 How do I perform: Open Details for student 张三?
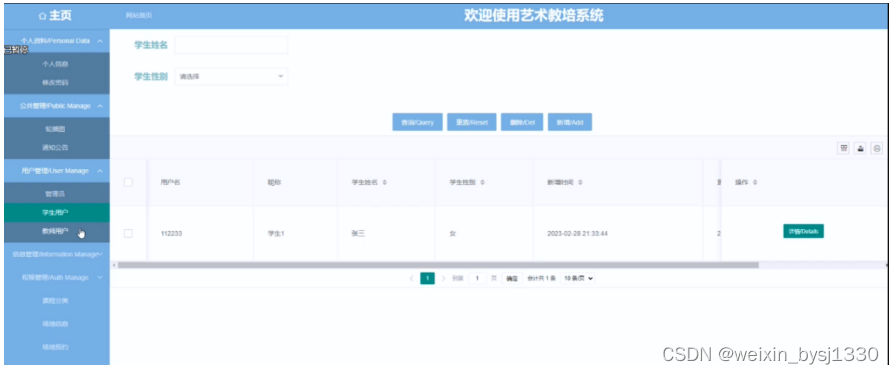(803, 231)
